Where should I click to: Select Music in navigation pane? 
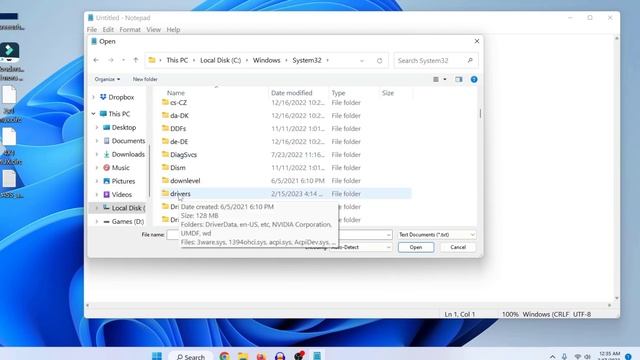(x=120, y=168)
